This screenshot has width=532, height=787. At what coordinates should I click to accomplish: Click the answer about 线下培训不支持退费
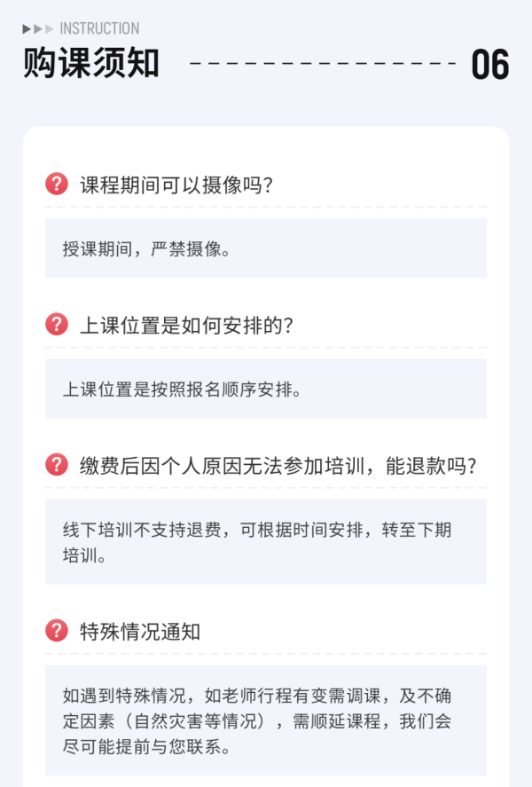266,541
